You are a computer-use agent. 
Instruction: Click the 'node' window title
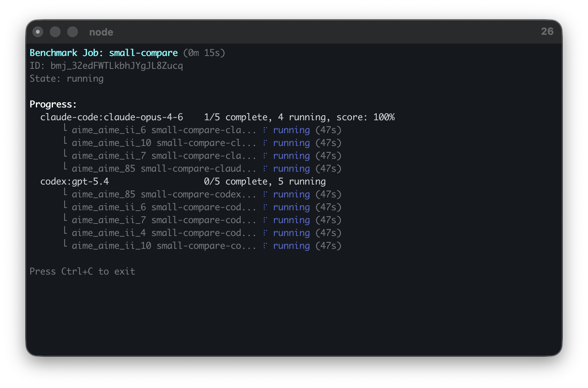(101, 32)
